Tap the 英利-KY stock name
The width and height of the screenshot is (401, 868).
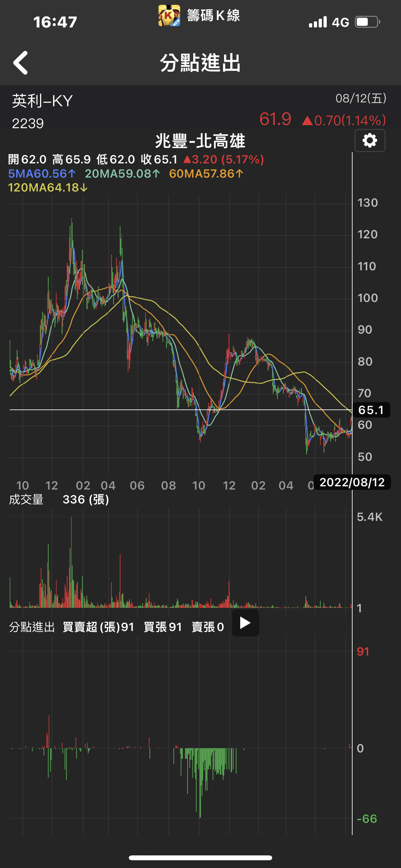coord(43,101)
